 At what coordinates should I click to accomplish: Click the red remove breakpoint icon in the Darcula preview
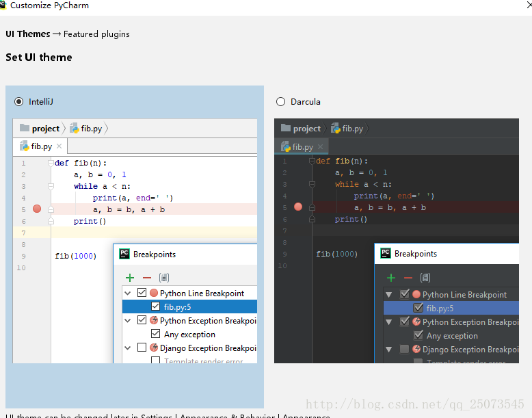coord(408,278)
